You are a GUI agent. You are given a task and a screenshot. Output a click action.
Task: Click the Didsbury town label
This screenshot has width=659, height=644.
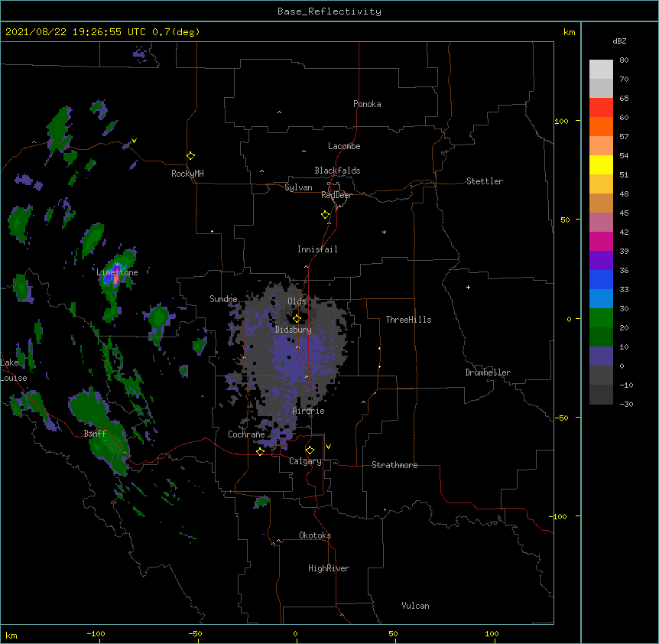tap(294, 330)
